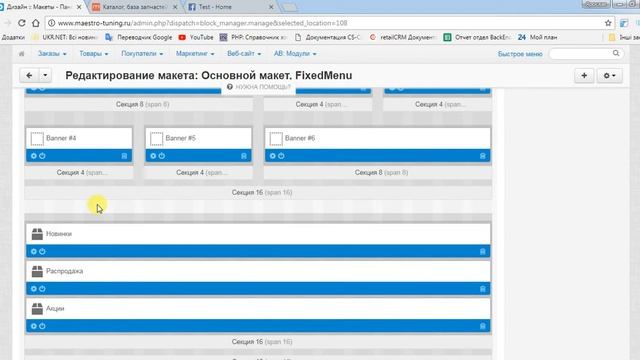Viewport: 640px width, 360px height.
Task: Open the Веб-сайт menu
Action: [244, 53]
